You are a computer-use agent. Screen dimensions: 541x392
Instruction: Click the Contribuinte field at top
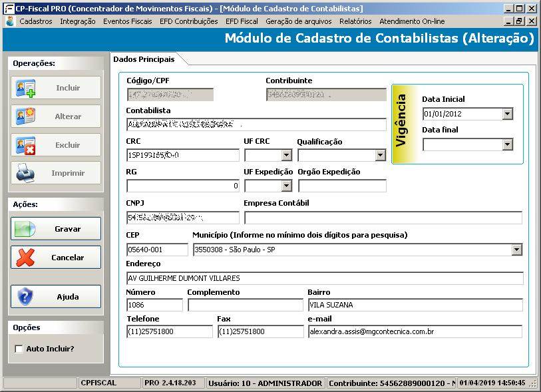click(x=326, y=95)
